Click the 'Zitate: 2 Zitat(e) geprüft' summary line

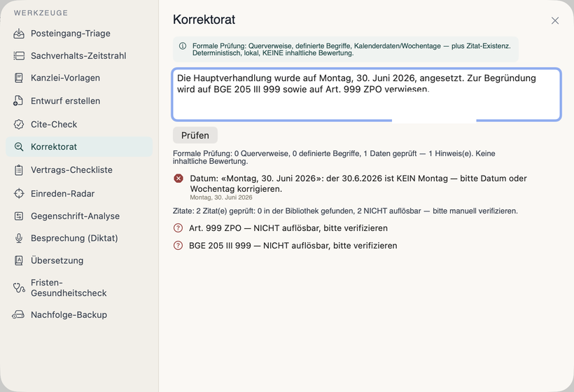tap(345, 211)
